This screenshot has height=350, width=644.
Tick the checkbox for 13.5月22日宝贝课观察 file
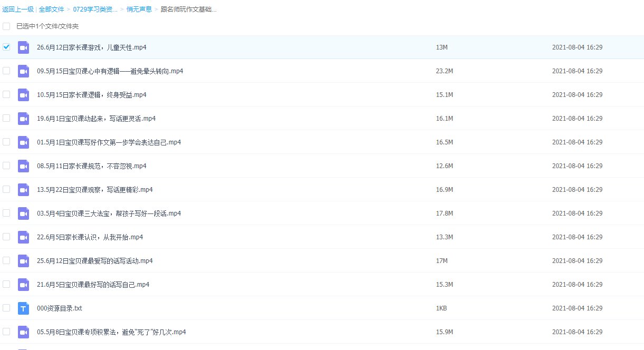pyautogui.click(x=6, y=189)
